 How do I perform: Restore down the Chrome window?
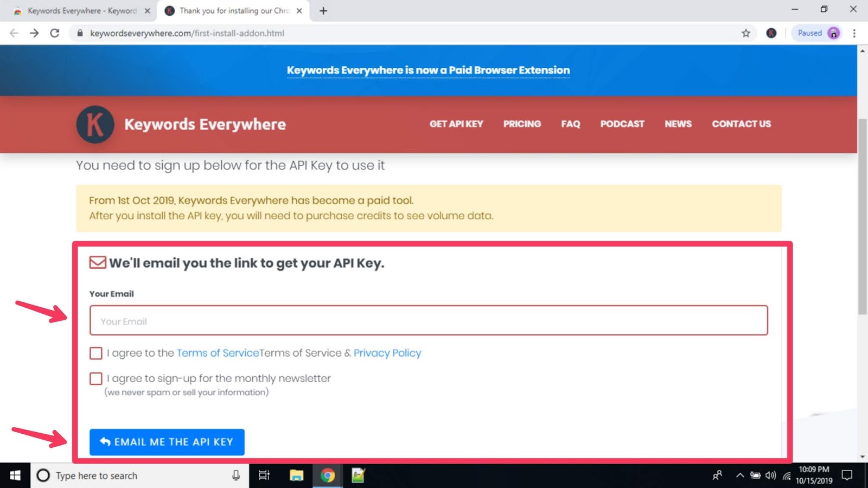[x=824, y=9]
